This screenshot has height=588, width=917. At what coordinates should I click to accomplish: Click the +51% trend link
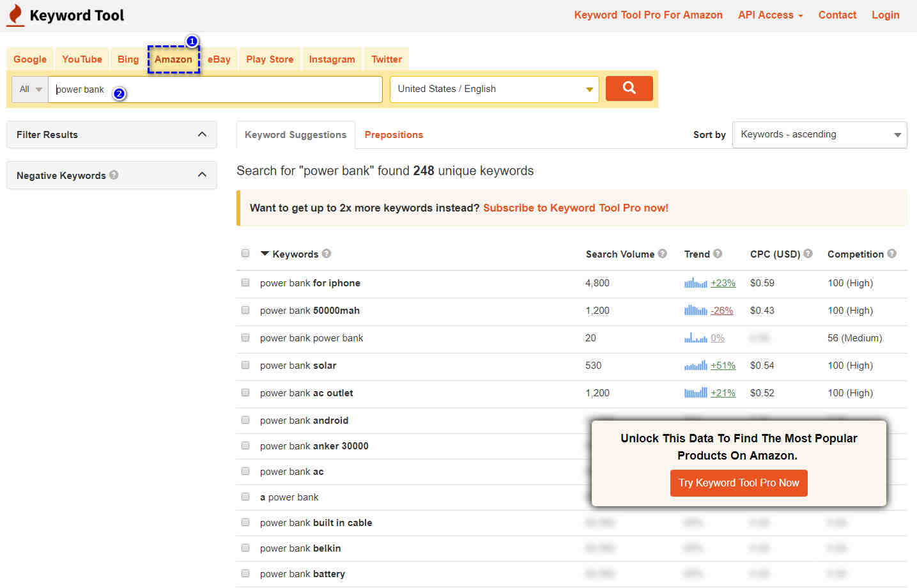723,365
